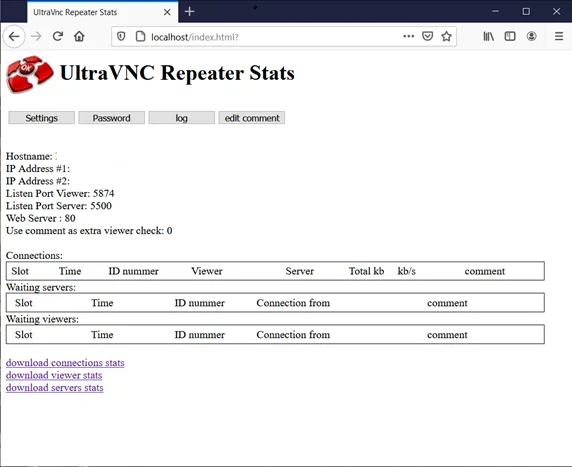The width and height of the screenshot is (572, 467).
Task: Click the UltraVNC Repeater Stats heading
Action: [177, 73]
